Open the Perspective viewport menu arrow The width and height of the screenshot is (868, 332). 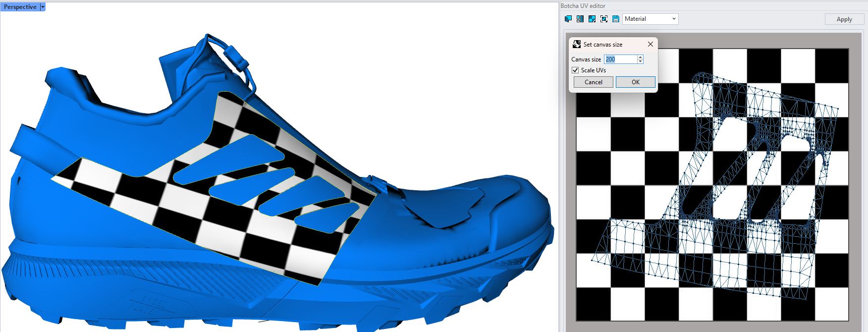[43, 7]
